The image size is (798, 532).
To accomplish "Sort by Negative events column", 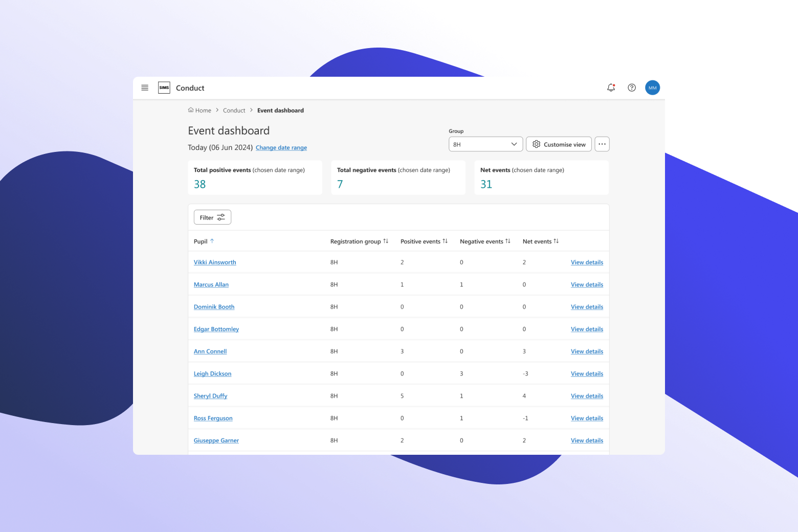I will click(x=508, y=241).
